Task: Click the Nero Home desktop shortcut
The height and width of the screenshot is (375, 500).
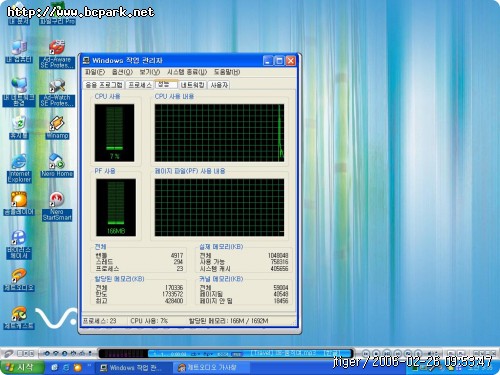Action: (x=57, y=165)
